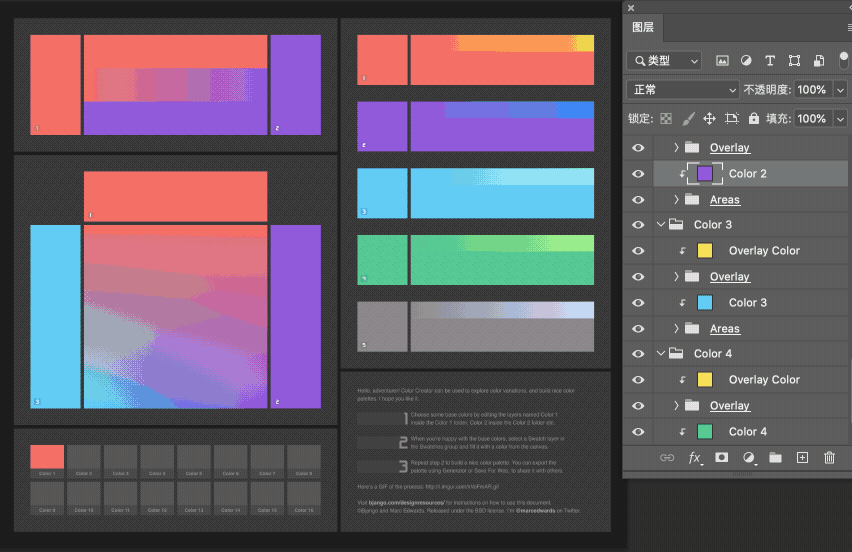Hide the Color 2 layer

[638, 174]
